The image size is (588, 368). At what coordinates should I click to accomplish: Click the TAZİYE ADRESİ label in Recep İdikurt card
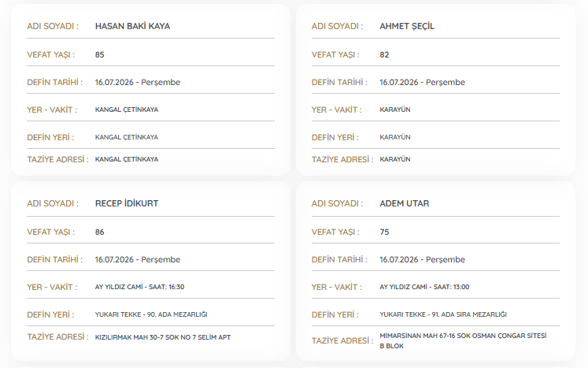pyautogui.click(x=57, y=336)
